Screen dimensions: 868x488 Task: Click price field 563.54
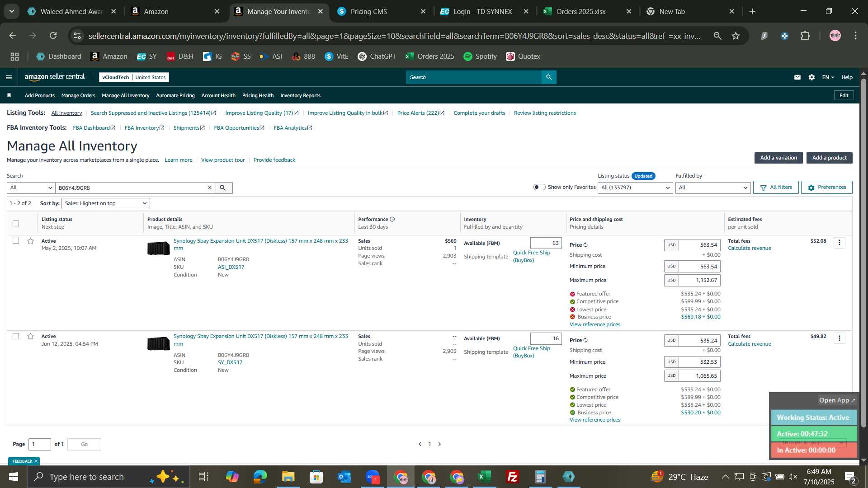699,245
